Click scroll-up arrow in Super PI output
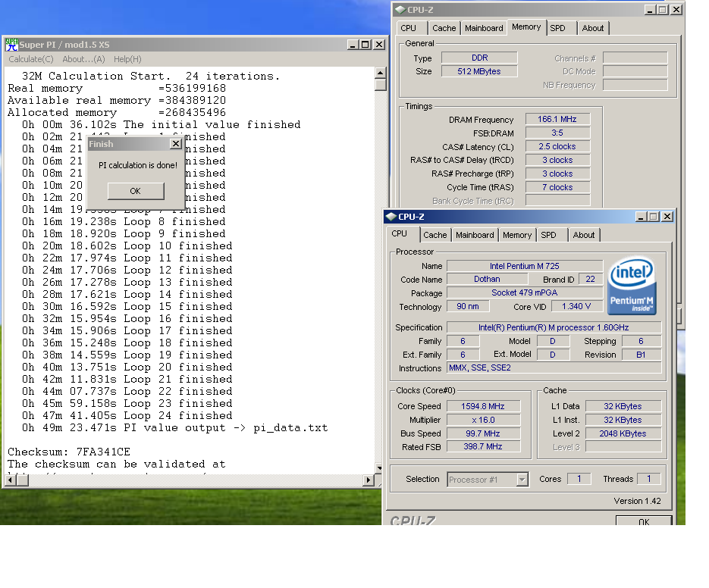709x588 pixels. 380,72
